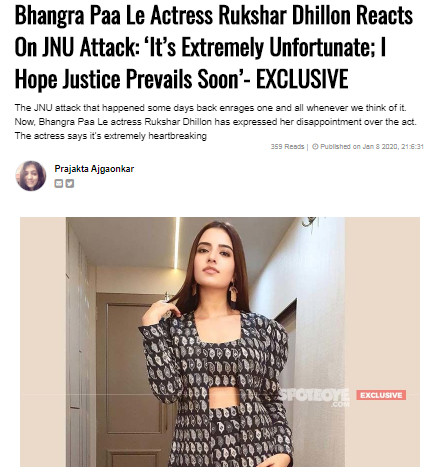Open the author's email envelope icon
The width and height of the screenshot is (430, 474).
[58, 183]
